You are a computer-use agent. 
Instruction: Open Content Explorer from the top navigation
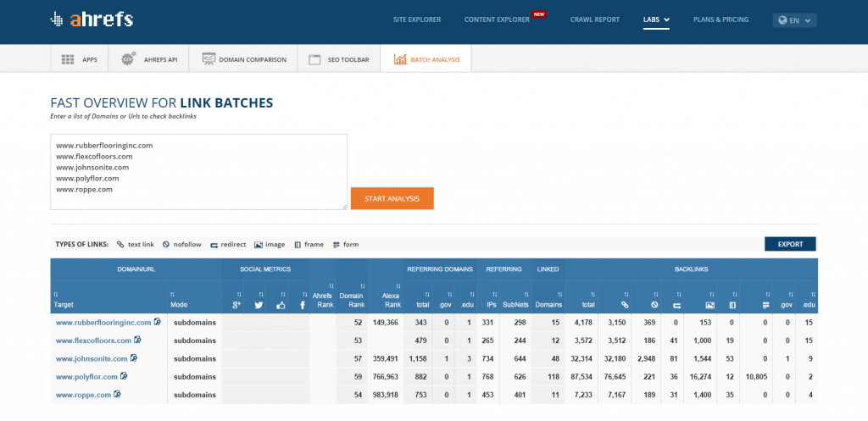(x=497, y=19)
